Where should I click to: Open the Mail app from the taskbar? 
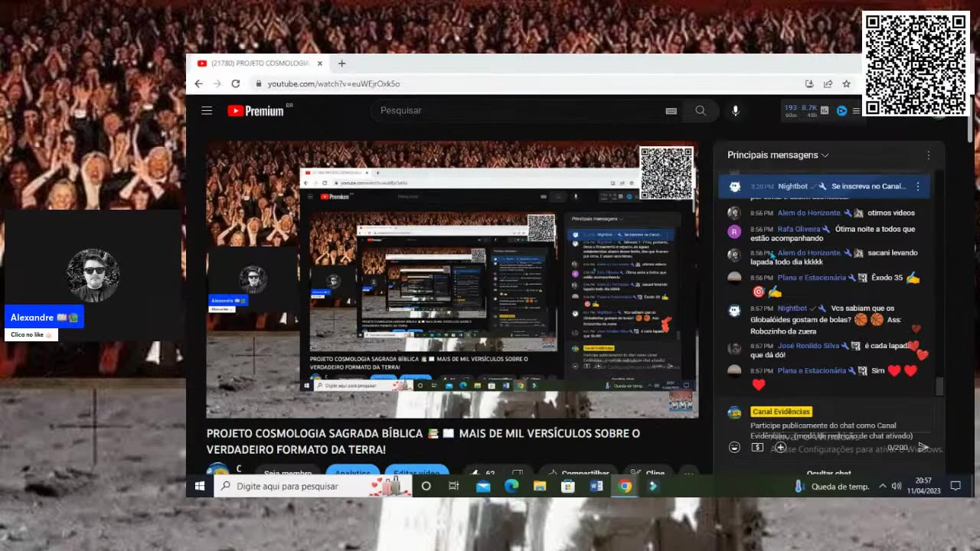pyautogui.click(x=483, y=486)
